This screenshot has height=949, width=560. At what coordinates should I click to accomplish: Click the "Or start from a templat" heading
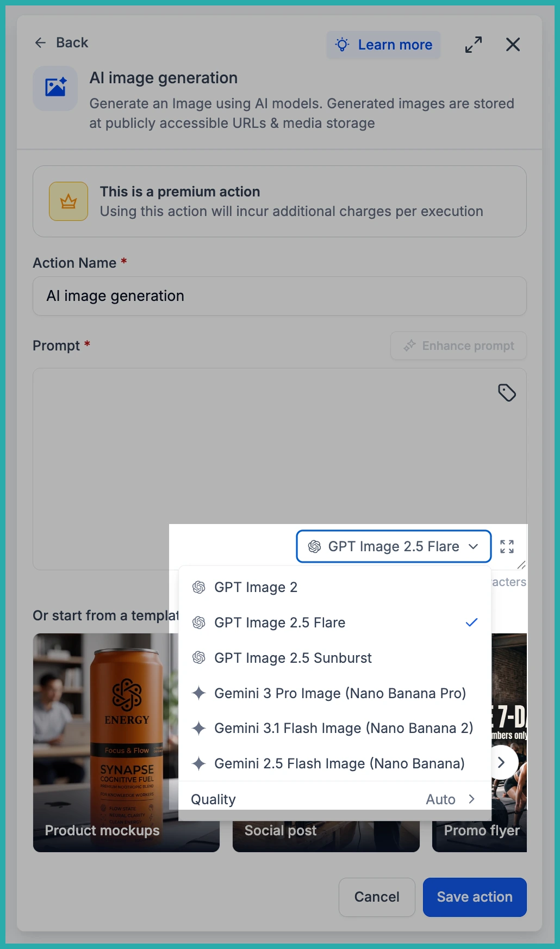(106, 615)
